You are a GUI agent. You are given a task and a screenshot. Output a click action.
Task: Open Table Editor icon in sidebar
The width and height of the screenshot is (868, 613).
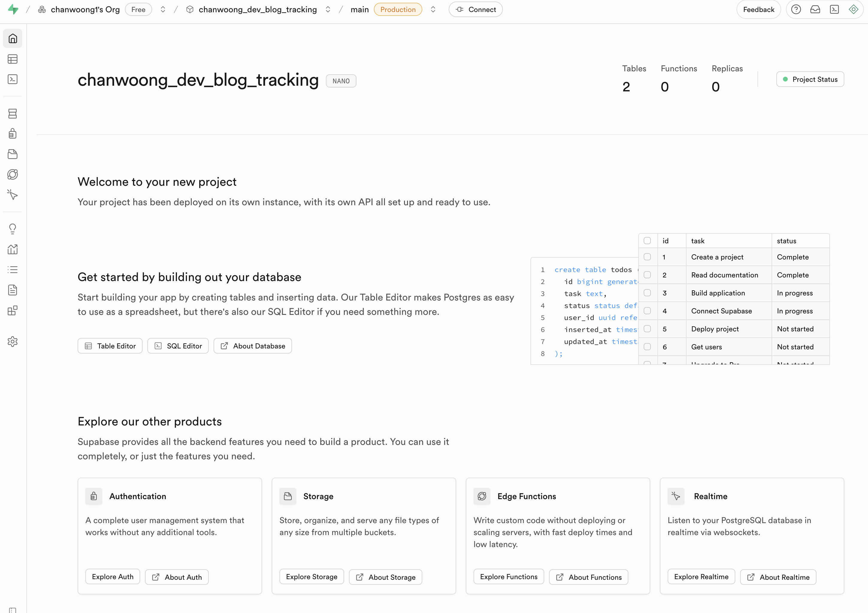tap(13, 59)
